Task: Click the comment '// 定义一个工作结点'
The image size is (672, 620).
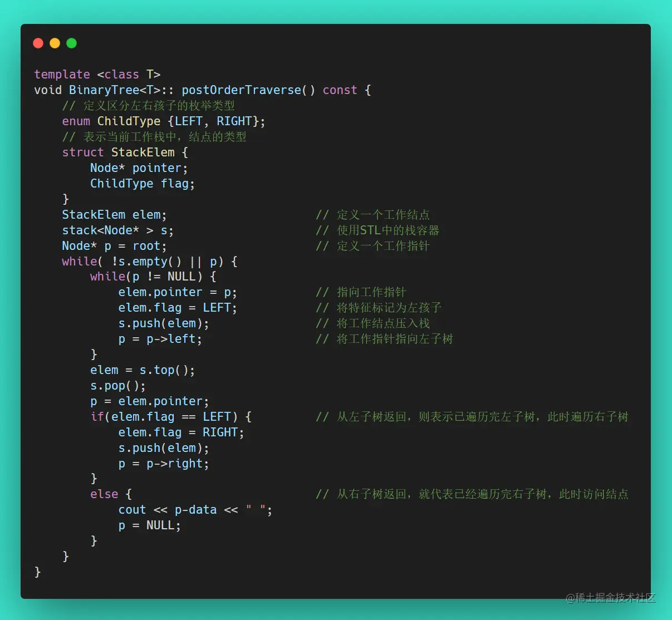Action: (372, 215)
